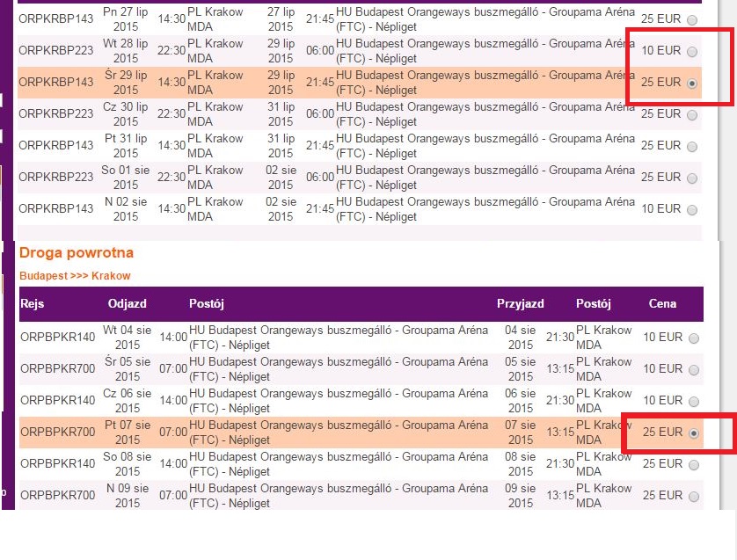Select radio for Wt 28 lip 22:30 departure
Screen dimensions: 737x560
click(692, 52)
